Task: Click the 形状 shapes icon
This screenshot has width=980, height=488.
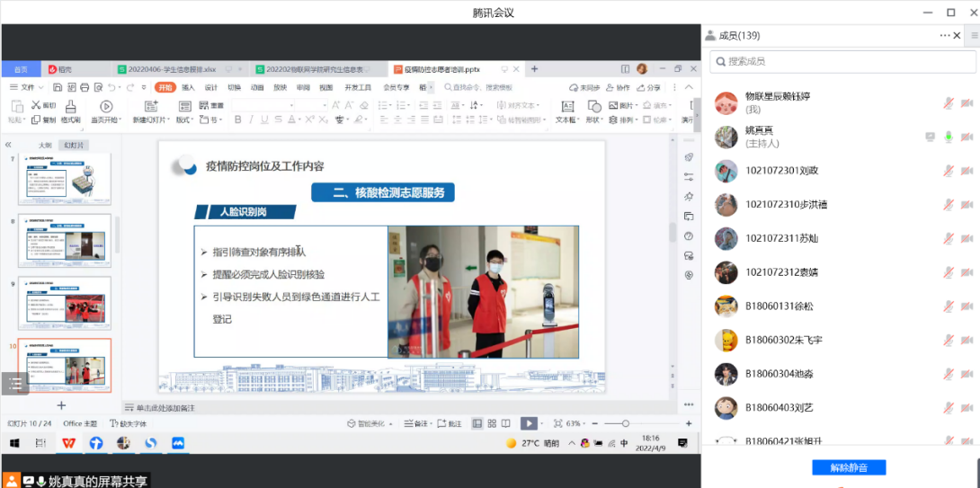Action: [x=593, y=106]
